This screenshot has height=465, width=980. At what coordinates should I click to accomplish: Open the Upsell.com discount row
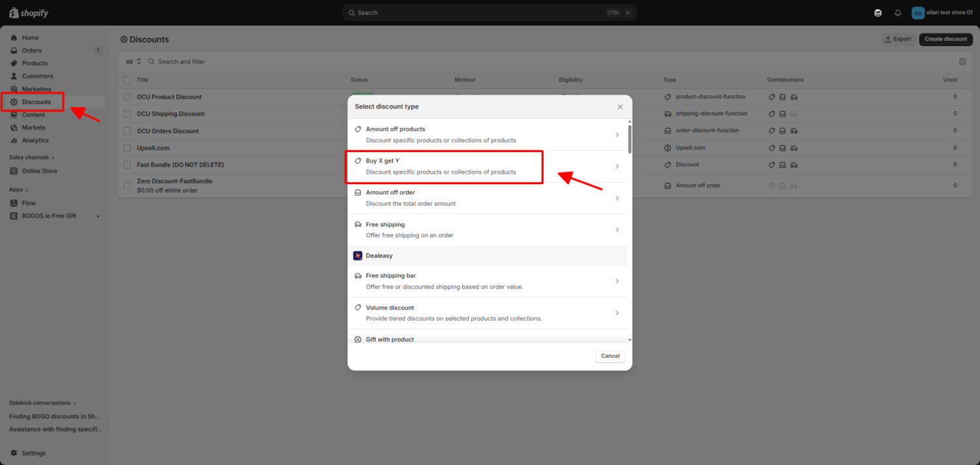[x=153, y=148]
